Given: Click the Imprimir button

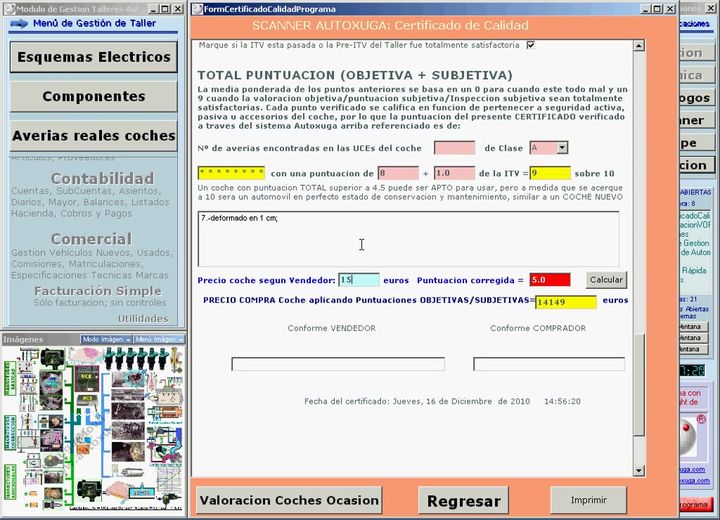Looking at the screenshot, I should coord(589,500).
